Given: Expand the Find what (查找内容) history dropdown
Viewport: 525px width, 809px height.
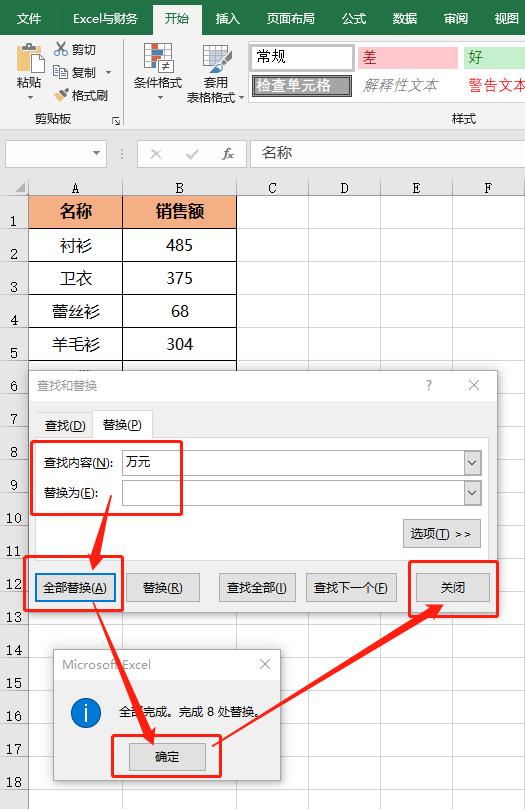Looking at the screenshot, I should 472,463.
